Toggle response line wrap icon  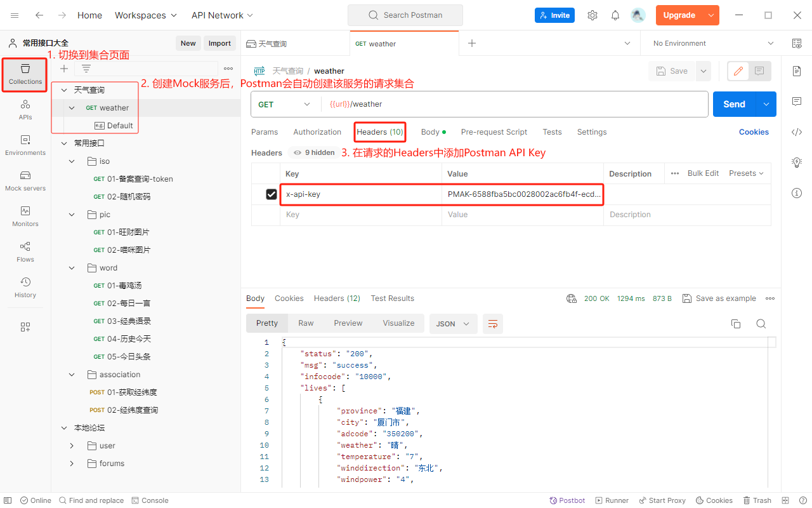pyautogui.click(x=493, y=324)
